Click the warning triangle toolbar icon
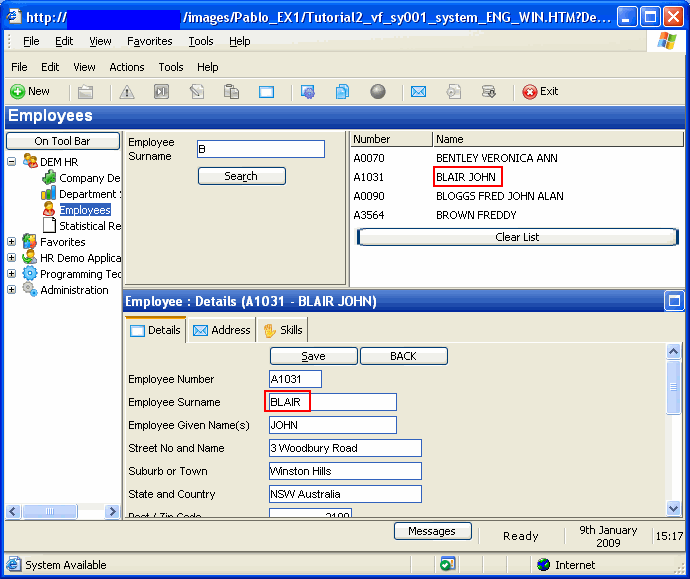Image resolution: width=690 pixels, height=579 pixels. click(127, 92)
